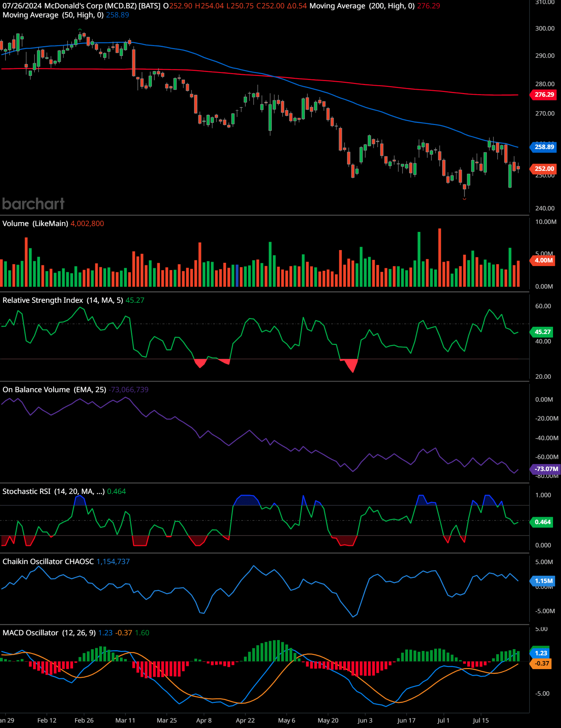This screenshot has height=728, width=561.
Task: Click the MACD Oscillator (12, 26, 9) label
Action: click(49, 633)
